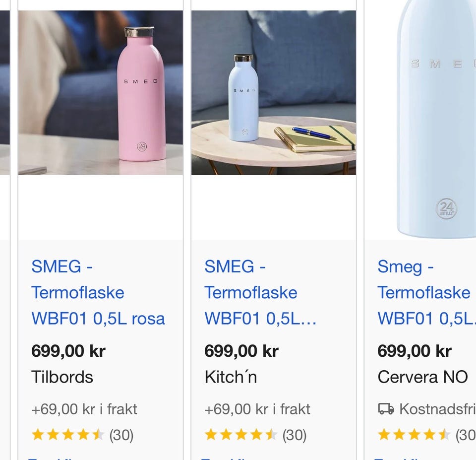Screen dimensions: 476x460
Task: Click the partially visible card on far left
Action: click(x=5, y=230)
